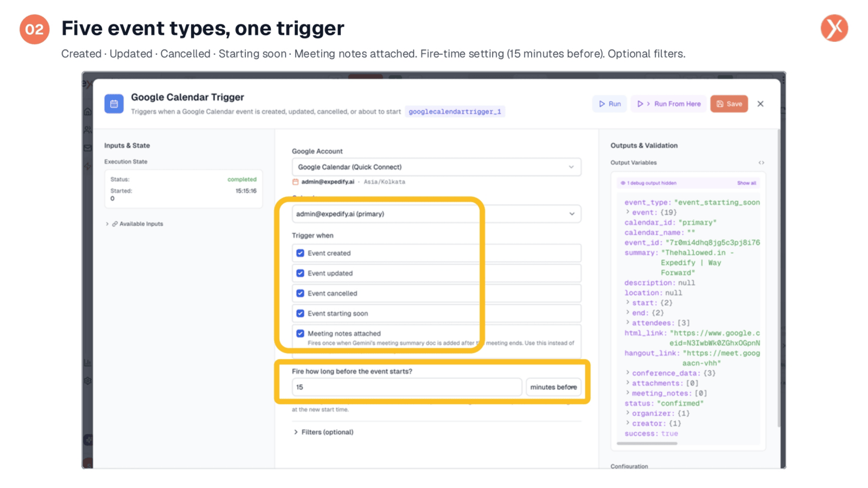Expand the meeting_notes: [0] output node
Viewport: 868px width, 488px height.
(628, 393)
